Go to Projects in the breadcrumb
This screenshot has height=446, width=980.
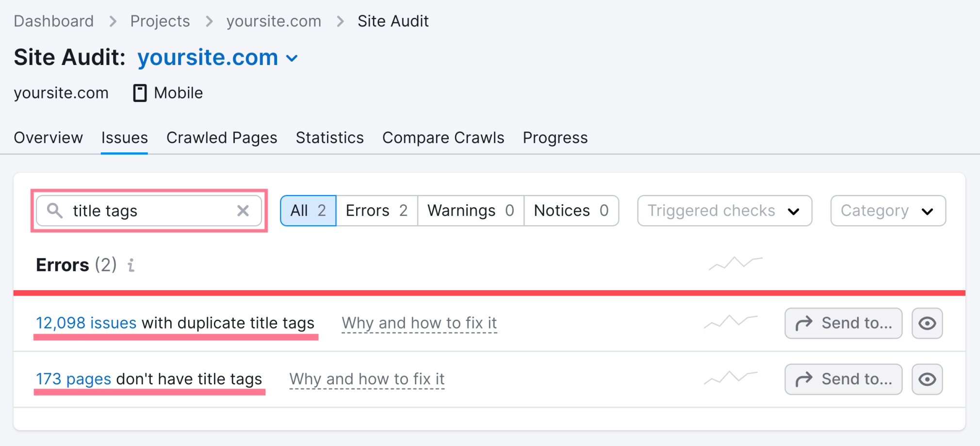tap(160, 21)
